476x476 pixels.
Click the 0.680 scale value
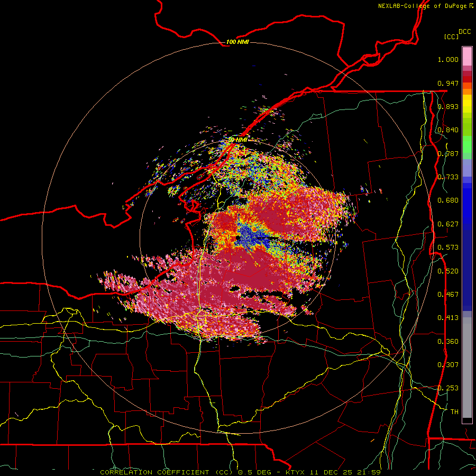pos(448,200)
